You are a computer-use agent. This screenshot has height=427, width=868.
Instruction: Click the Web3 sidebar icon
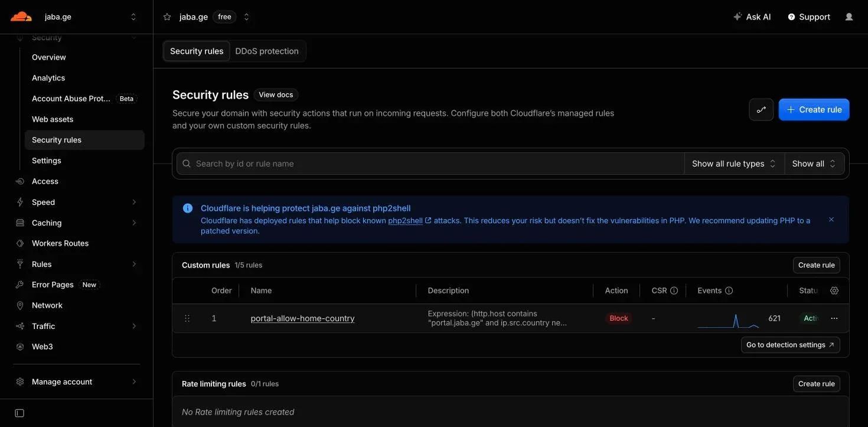click(20, 347)
